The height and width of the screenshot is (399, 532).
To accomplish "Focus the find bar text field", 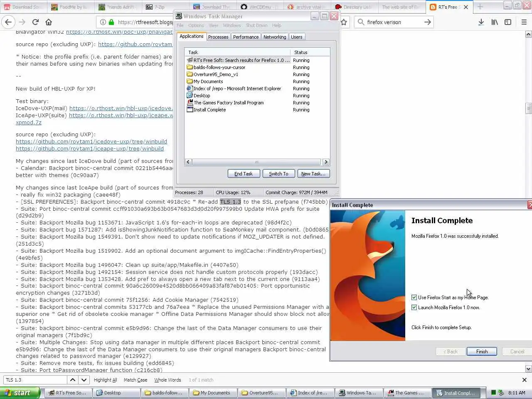I will tap(35, 380).
